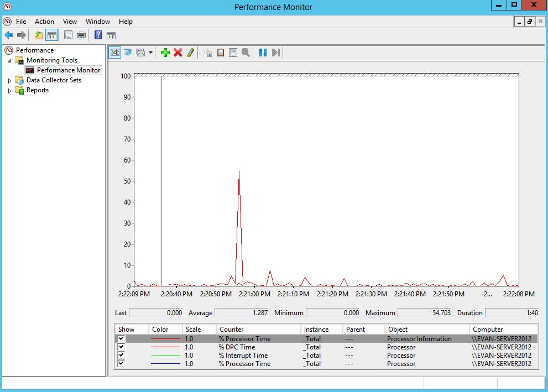Image resolution: width=548 pixels, height=392 pixels.
Task: Click the Back navigation arrow
Action: [9, 35]
